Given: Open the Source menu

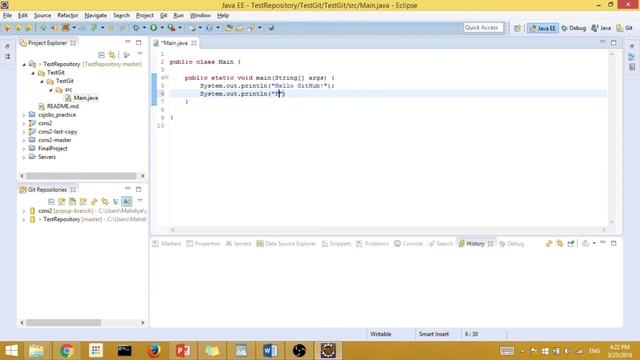Looking at the screenshot, I should pyautogui.click(x=42, y=16).
